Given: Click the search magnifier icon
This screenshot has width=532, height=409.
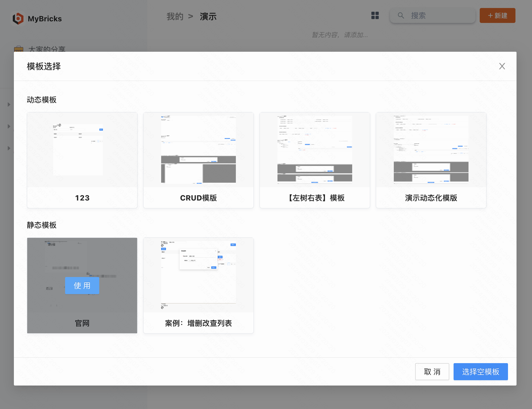Looking at the screenshot, I should pyautogui.click(x=400, y=15).
